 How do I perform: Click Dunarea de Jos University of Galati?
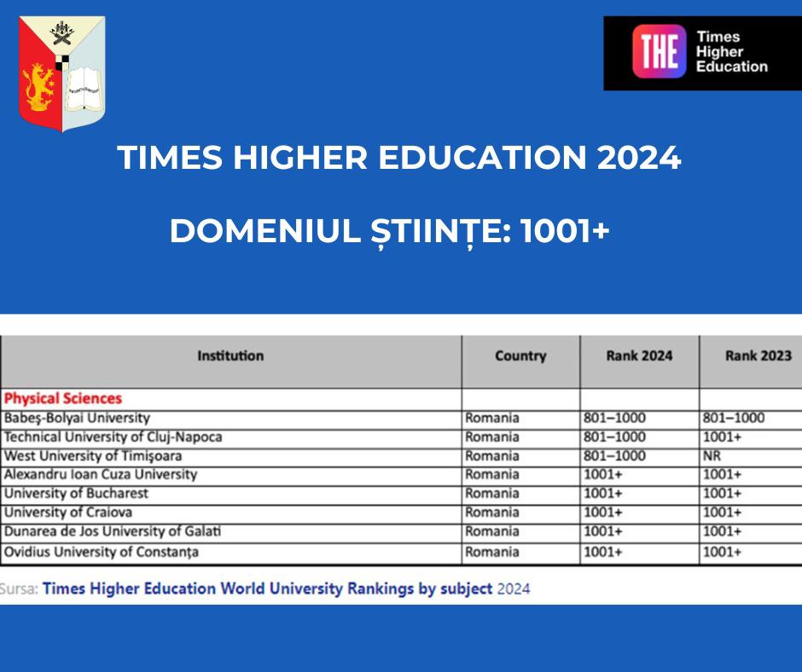(x=113, y=531)
